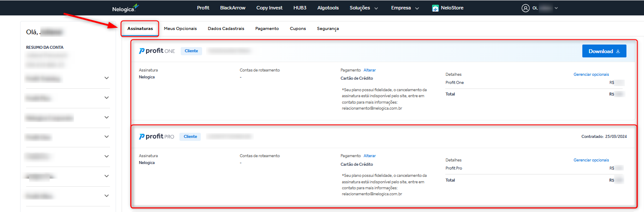Screen dimensions: 644x212
Task: Open the Cupons tab
Action: pos(298,29)
